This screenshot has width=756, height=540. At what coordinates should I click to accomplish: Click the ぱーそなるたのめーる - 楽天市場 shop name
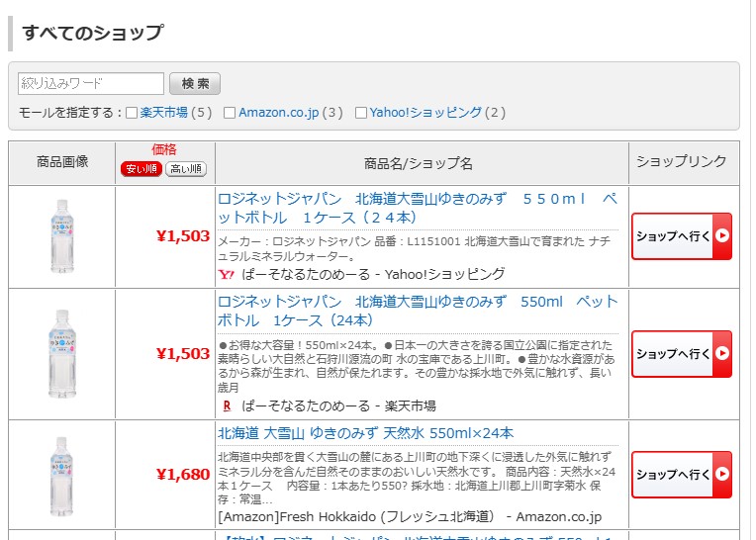[x=338, y=406]
